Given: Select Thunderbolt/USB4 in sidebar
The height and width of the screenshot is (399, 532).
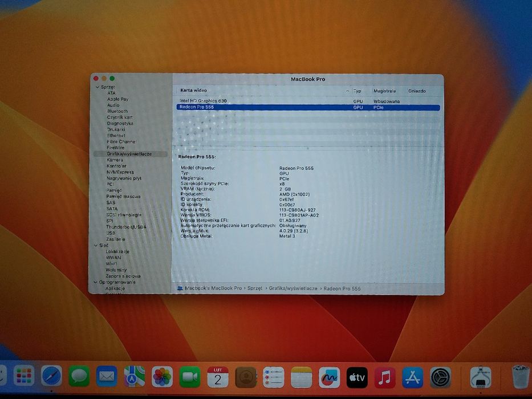Looking at the screenshot, I should (126, 227).
